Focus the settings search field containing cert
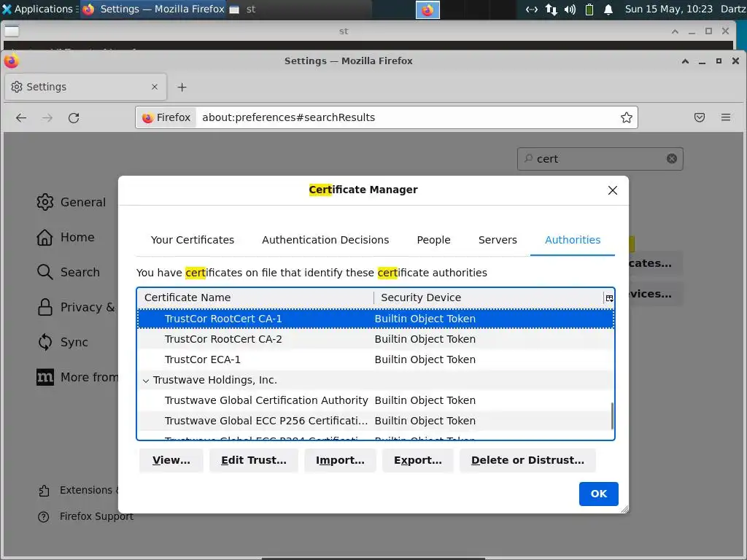 pos(600,159)
